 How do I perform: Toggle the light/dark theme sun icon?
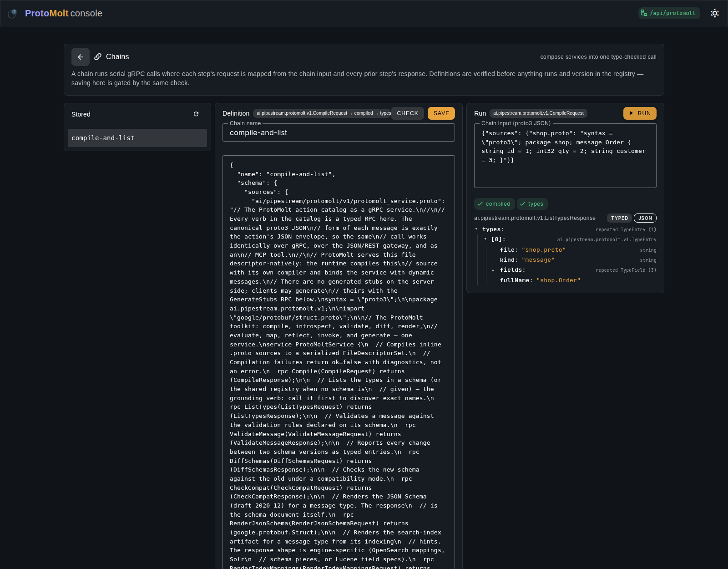tap(715, 13)
